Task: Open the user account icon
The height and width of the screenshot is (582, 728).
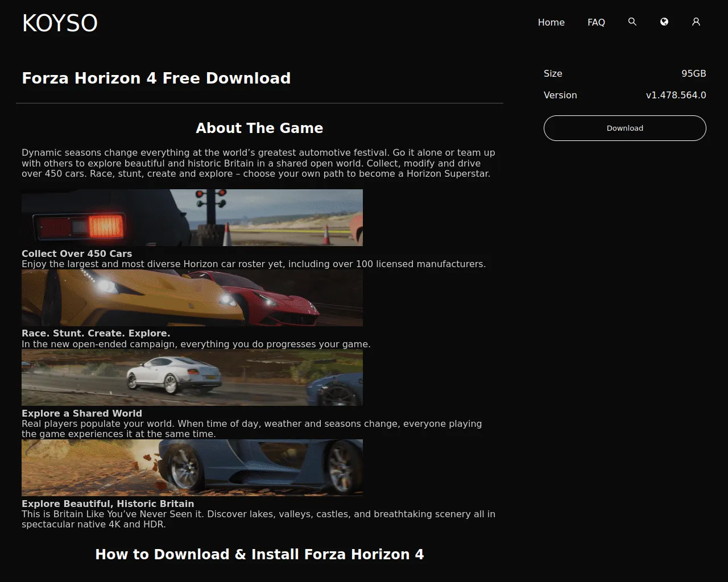Action: [x=696, y=22]
